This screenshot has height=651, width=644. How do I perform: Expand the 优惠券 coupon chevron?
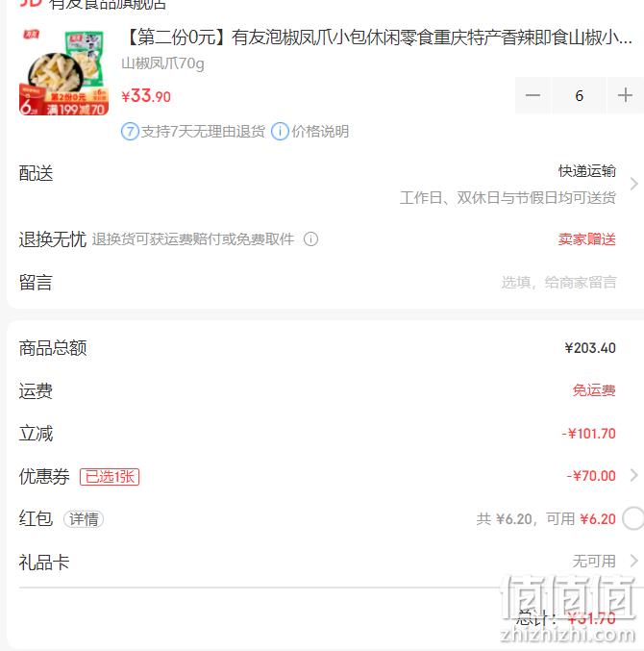[x=633, y=475]
